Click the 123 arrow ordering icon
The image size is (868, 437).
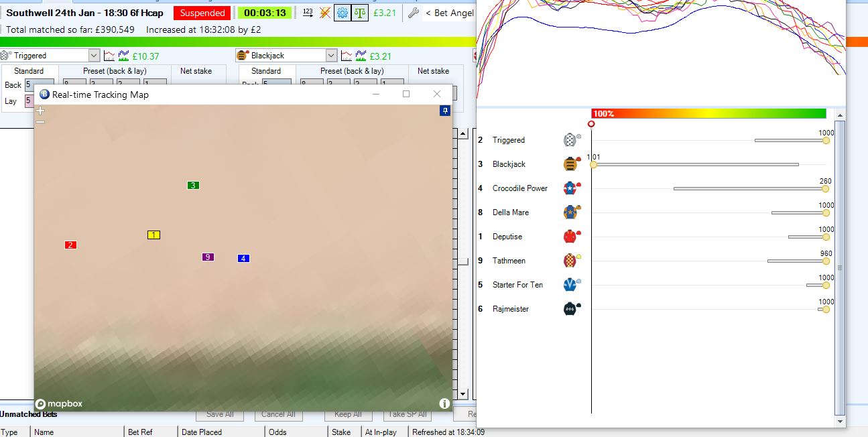[308, 13]
